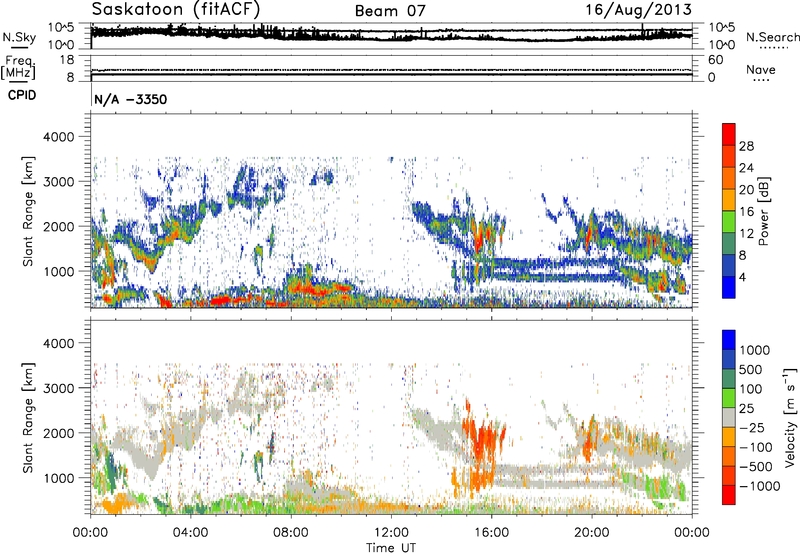Click the "-1000" label on velocity colorbar
800x554 pixels.
coord(759,486)
